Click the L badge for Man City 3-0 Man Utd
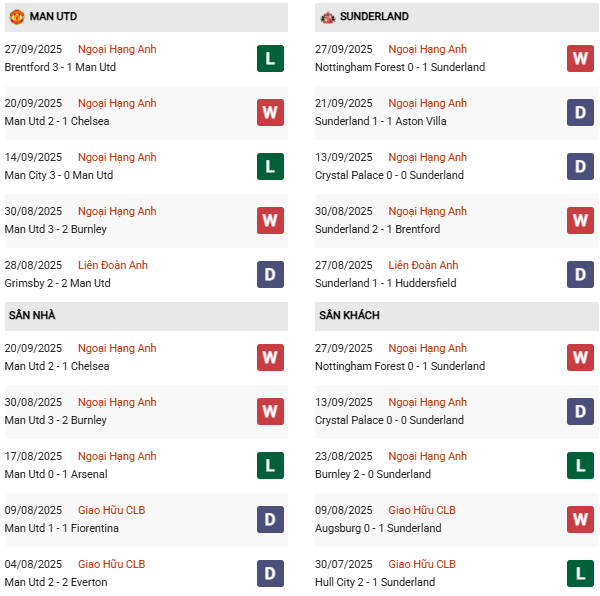The image size is (600, 596). [x=270, y=166]
